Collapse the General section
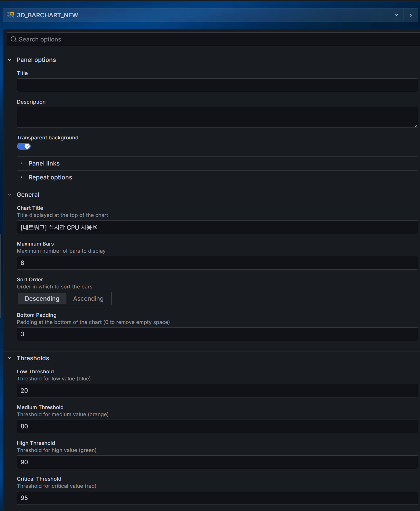420x511 pixels. tap(10, 195)
